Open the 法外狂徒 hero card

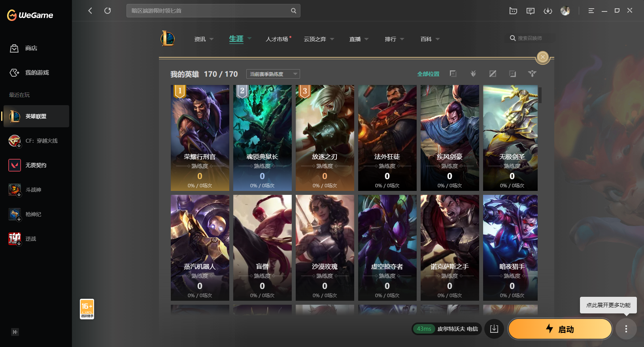click(x=387, y=138)
